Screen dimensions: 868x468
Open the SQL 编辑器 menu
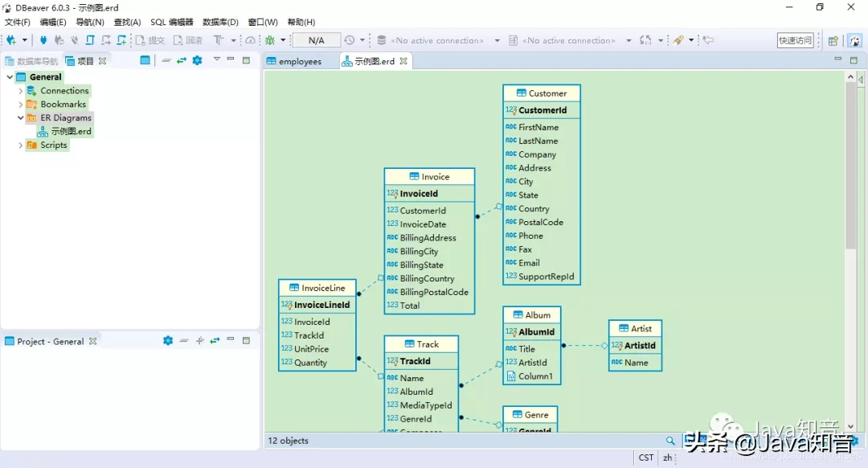[x=172, y=23]
